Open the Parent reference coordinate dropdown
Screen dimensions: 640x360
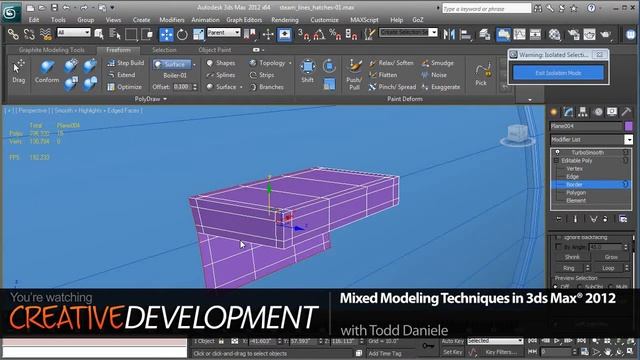coord(223,32)
